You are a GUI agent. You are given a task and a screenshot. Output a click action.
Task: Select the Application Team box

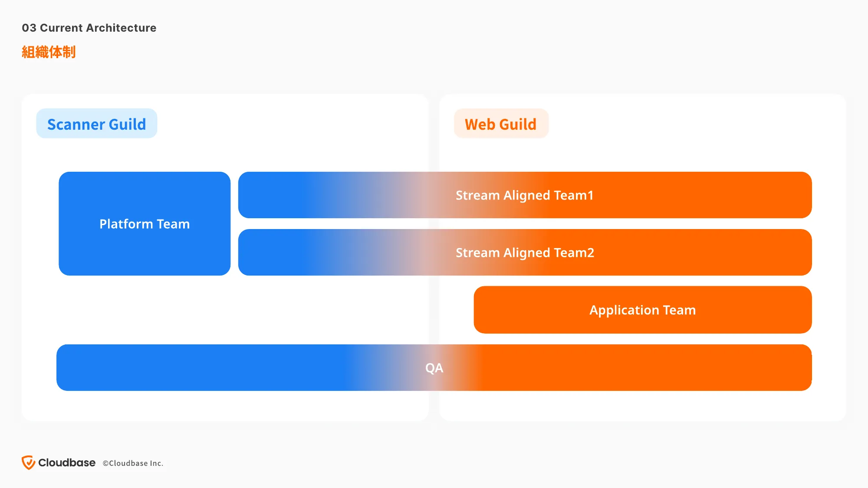tap(643, 310)
